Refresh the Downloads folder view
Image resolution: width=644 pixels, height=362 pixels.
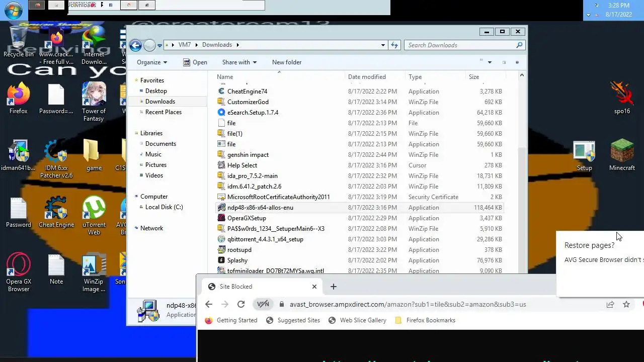point(394,45)
